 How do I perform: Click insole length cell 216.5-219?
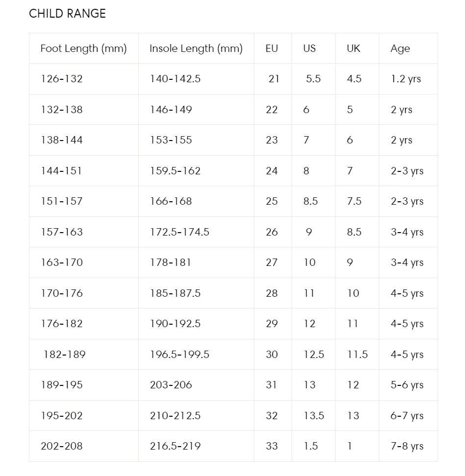click(x=196, y=446)
